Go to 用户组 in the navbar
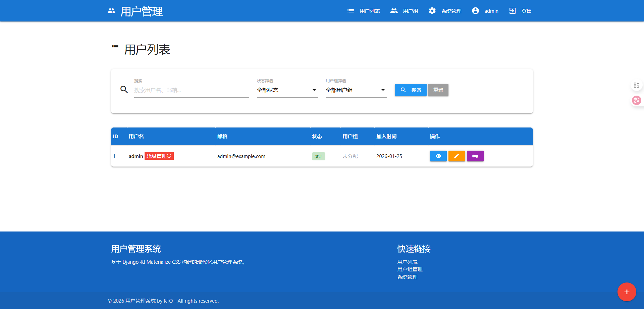The height and width of the screenshot is (309, 644). (404, 11)
